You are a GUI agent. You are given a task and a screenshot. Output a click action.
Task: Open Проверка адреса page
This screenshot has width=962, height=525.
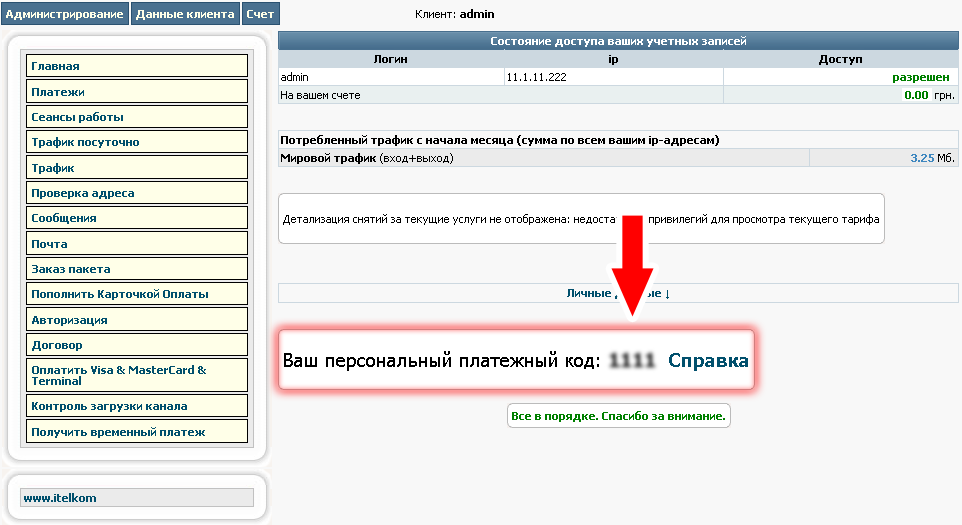tap(137, 193)
